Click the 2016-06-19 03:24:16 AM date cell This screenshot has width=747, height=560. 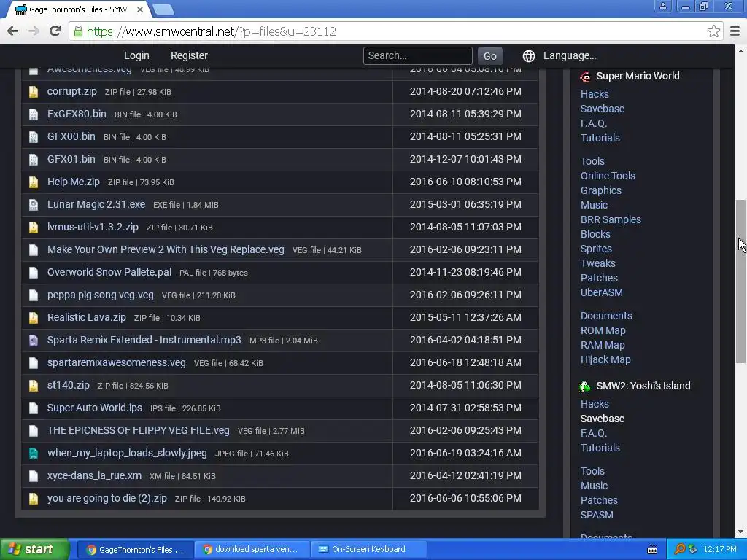pyautogui.click(x=465, y=454)
